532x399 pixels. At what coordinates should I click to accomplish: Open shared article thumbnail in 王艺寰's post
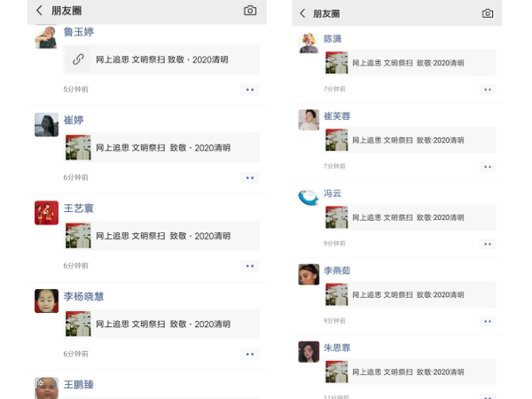(x=78, y=236)
